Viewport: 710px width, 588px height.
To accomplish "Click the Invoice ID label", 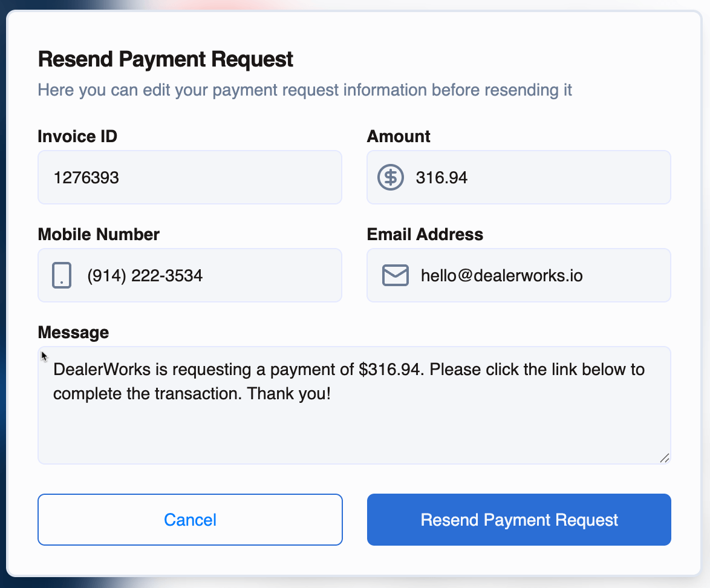I will [x=77, y=136].
